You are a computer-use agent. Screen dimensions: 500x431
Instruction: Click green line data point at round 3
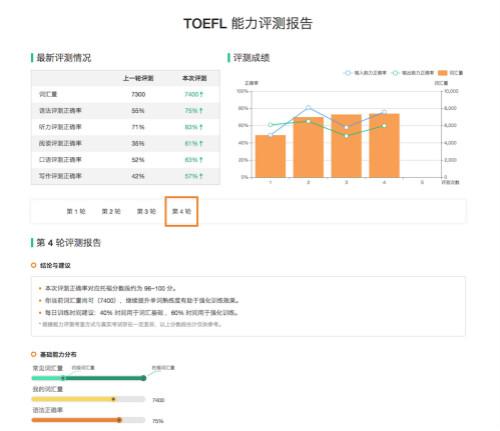tap(346, 136)
